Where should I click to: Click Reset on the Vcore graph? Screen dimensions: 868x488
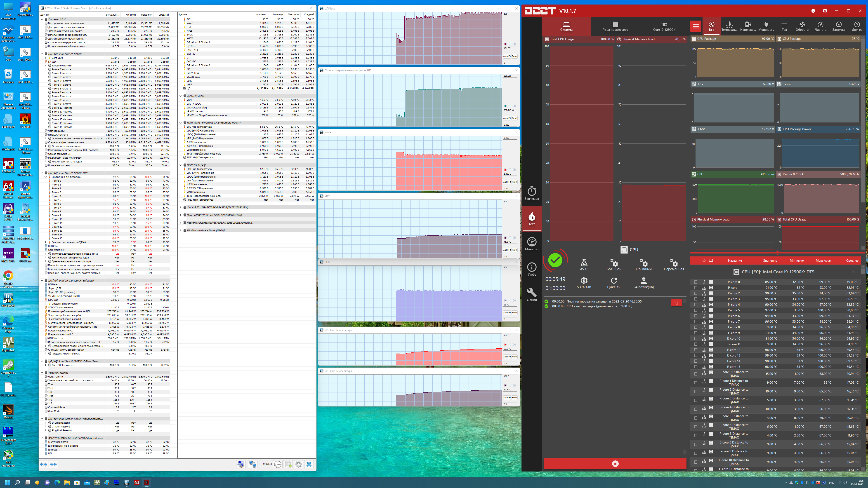click(x=514, y=182)
